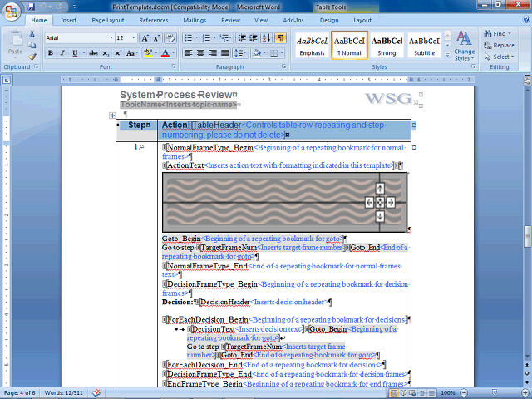
Task: Click the vertical scrollbar thumb
Action: (x=527, y=236)
